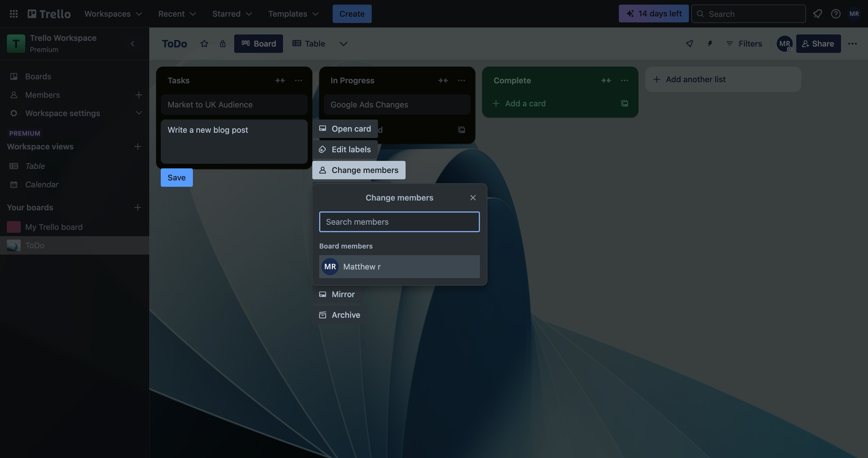Click Add another list
This screenshot has width=868, height=458.
tap(723, 79)
